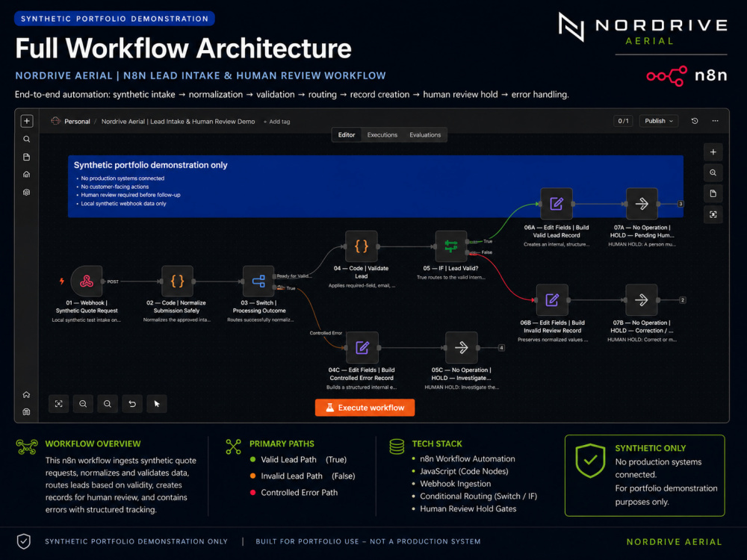Switch to the Evaluations tab
The image size is (747, 560).
[x=425, y=134]
